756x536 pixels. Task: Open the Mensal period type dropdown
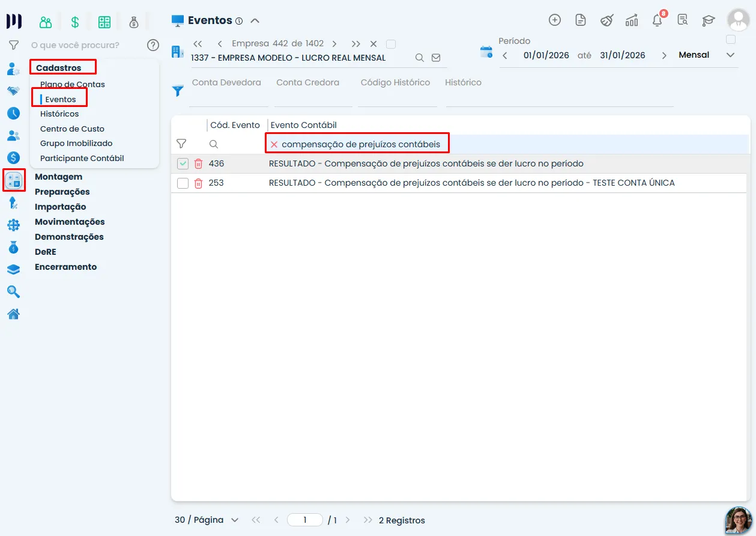[706, 55]
